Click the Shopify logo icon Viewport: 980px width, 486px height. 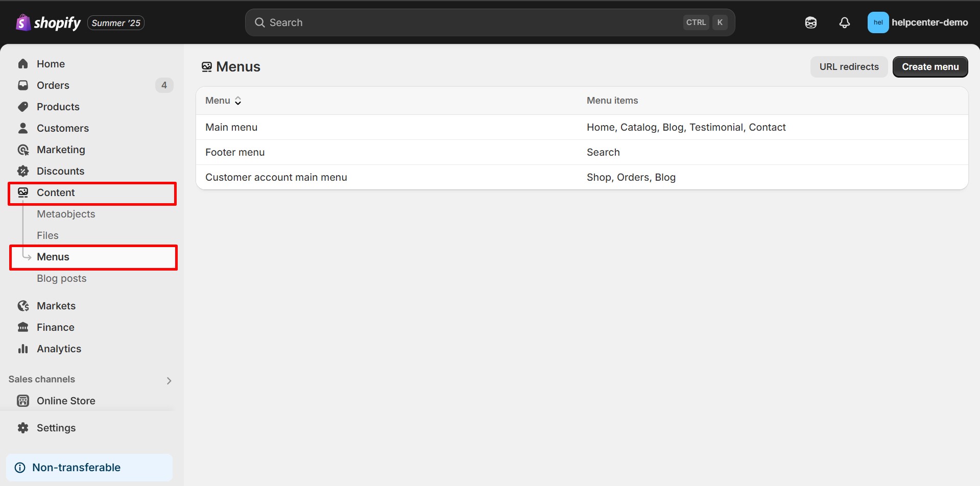point(23,22)
